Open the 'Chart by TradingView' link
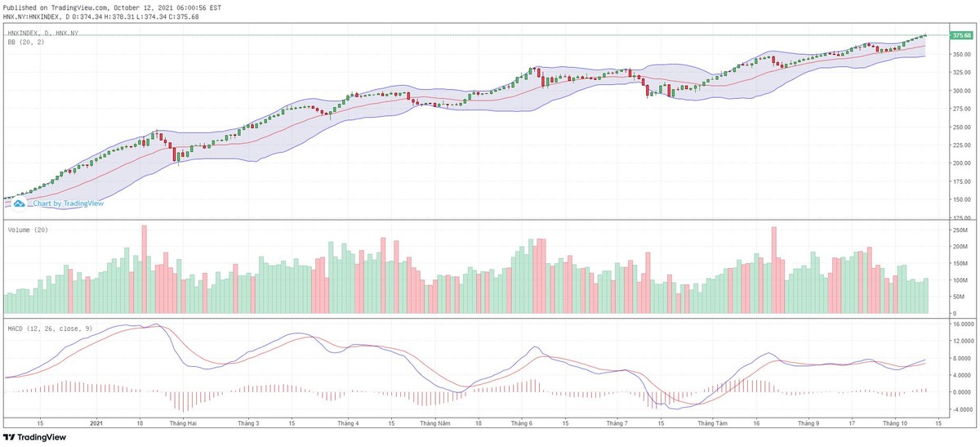Screen dimensions: 980x447 (68, 203)
